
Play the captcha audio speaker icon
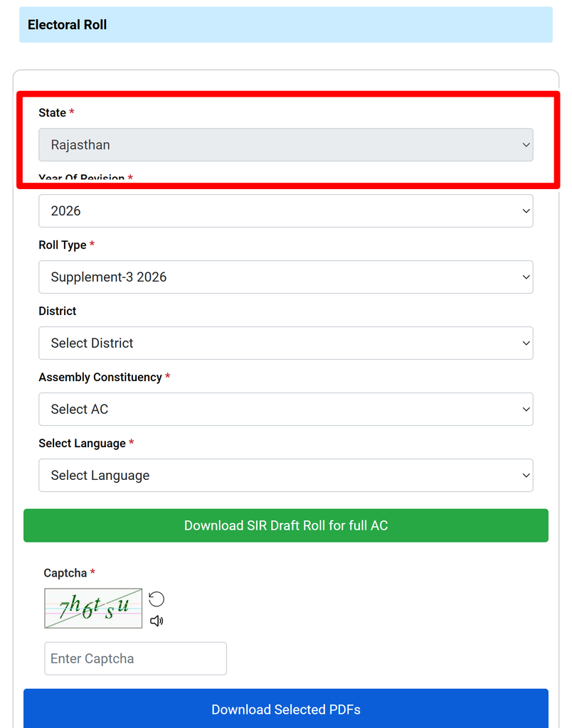(x=156, y=621)
